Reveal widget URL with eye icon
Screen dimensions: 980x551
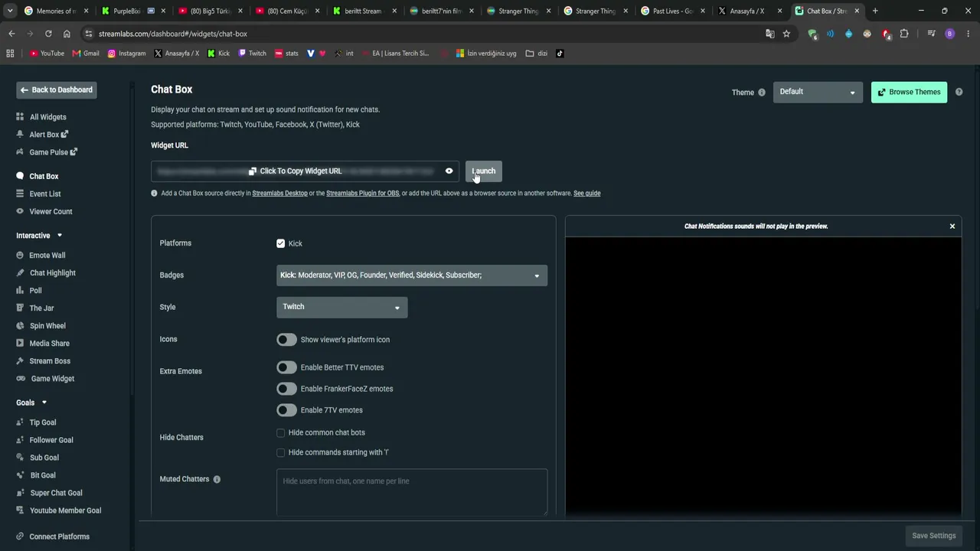click(449, 171)
